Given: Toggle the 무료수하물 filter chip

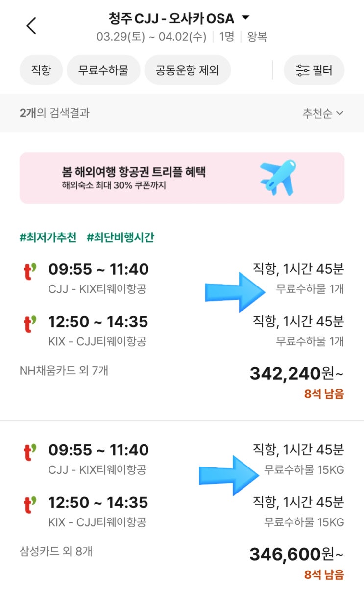Looking at the screenshot, I should click(x=103, y=70).
